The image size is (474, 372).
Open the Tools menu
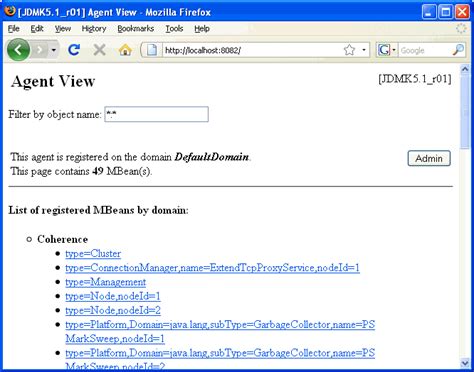click(x=174, y=29)
